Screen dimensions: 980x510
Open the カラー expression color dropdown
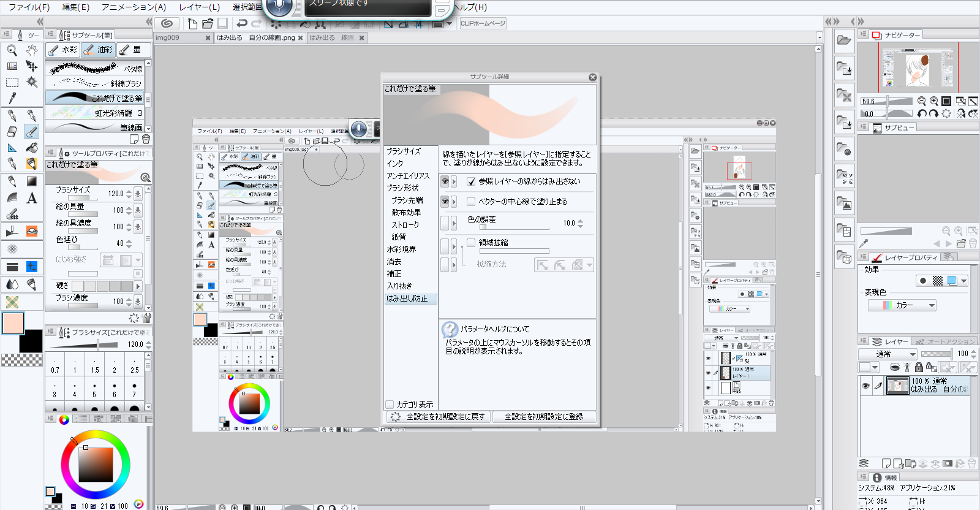(x=902, y=305)
